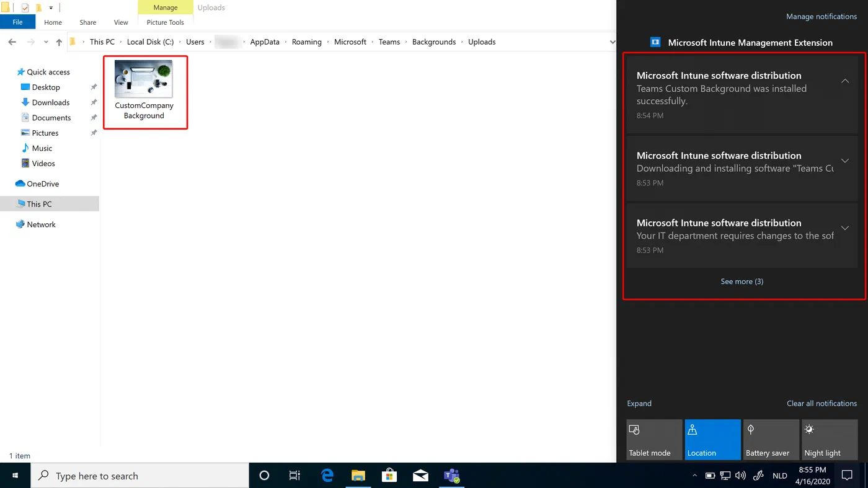Open Desktop in Quick access
The height and width of the screenshot is (488, 868).
pos(46,87)
